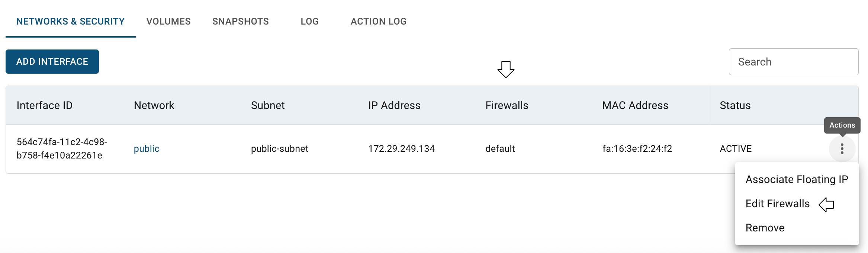868x253 pixels.
Task: Click the left arrow beside Edit Firewalls
Action: point(826,204)
